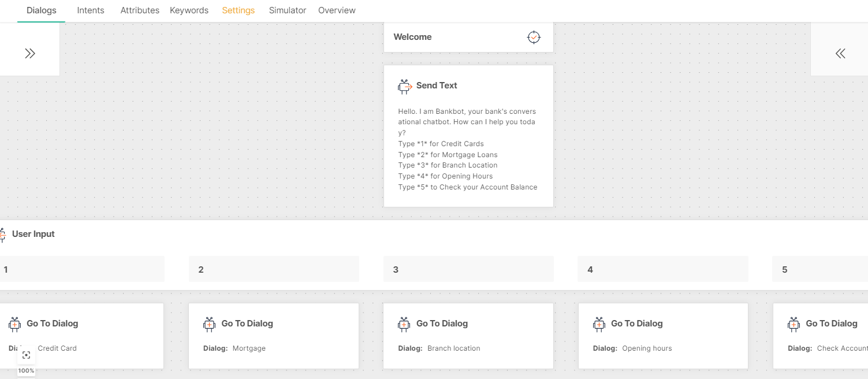Expand the right side panel

tap(840, 54)
